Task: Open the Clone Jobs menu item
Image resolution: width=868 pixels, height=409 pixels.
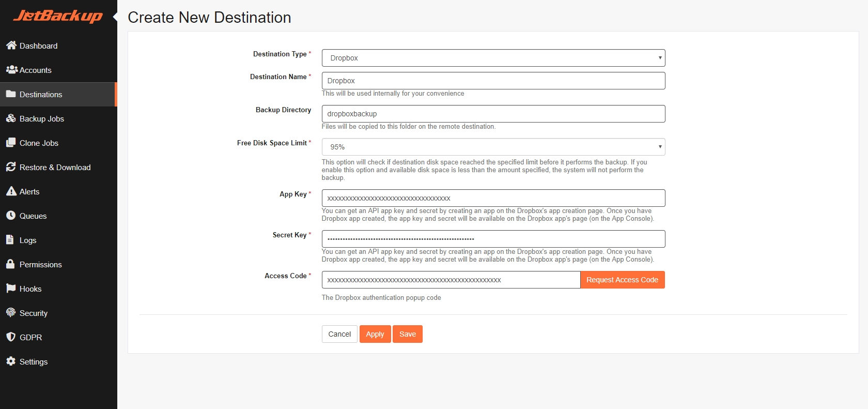Action: point(58,143)
